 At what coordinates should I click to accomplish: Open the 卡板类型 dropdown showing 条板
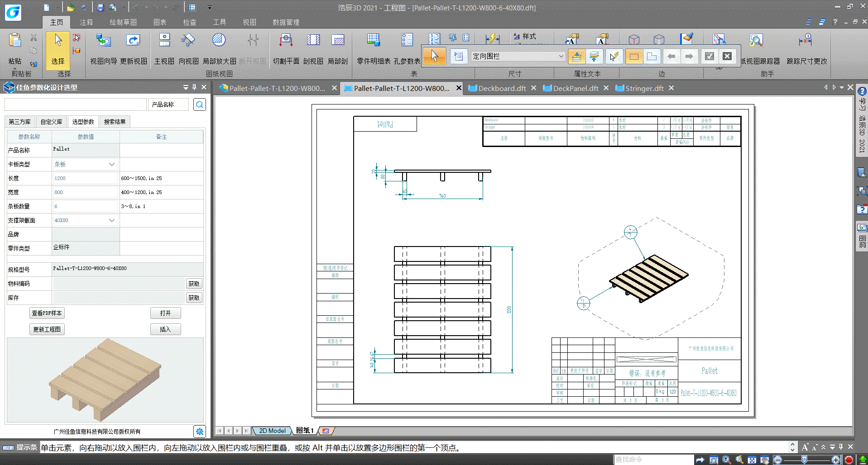pyautogui.click(x=112, y=164)
